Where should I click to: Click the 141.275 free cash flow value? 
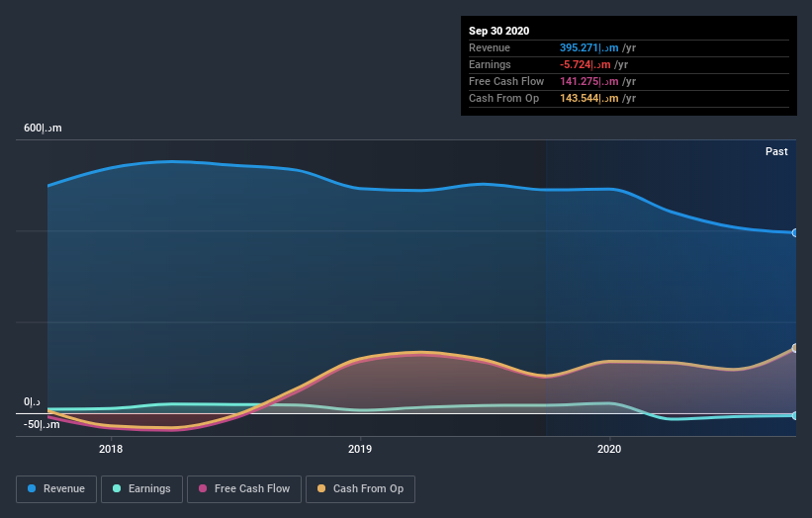point(588,81)
